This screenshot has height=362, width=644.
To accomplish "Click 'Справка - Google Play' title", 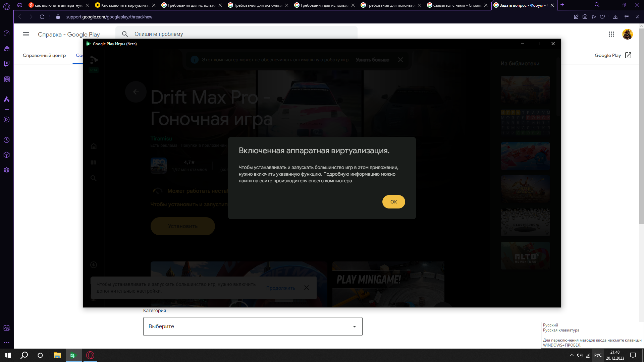I will [x=69, y=34].
